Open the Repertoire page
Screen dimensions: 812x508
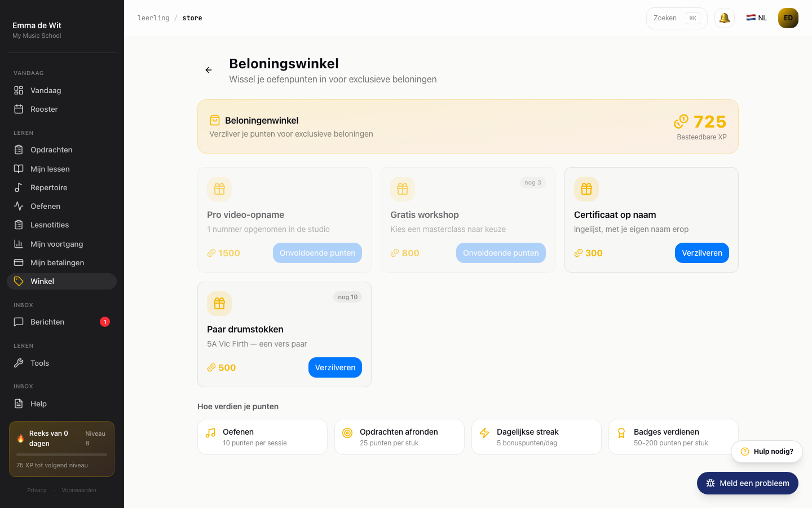pyautogui.click(x=61, y=187)
